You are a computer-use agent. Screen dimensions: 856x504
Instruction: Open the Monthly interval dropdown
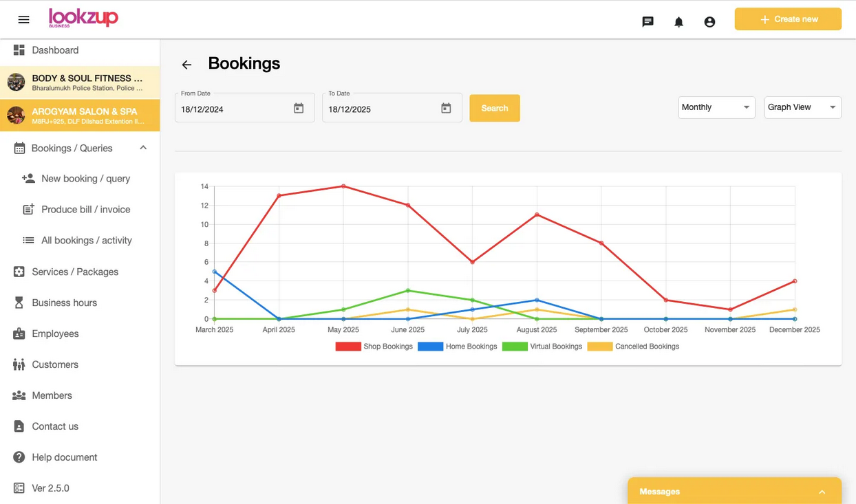(716, 107)
